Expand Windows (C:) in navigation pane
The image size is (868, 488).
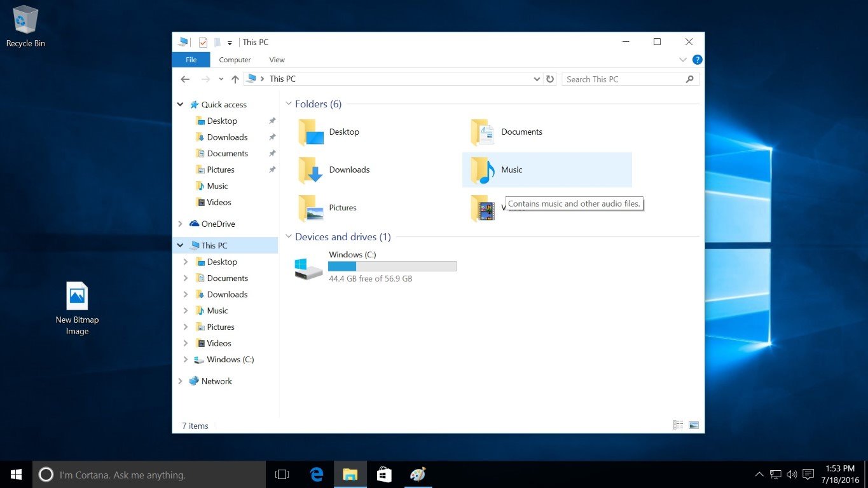[x=186, y=360]
